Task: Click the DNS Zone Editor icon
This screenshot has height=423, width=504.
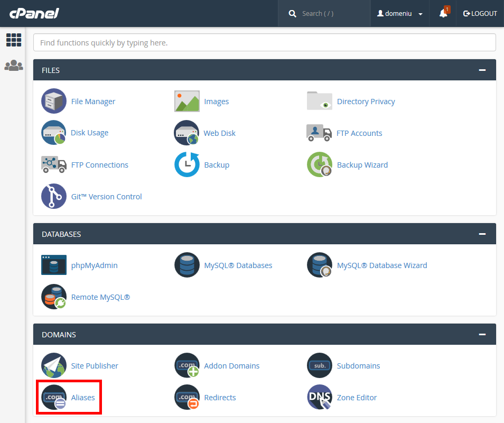Action: (320, 397)
